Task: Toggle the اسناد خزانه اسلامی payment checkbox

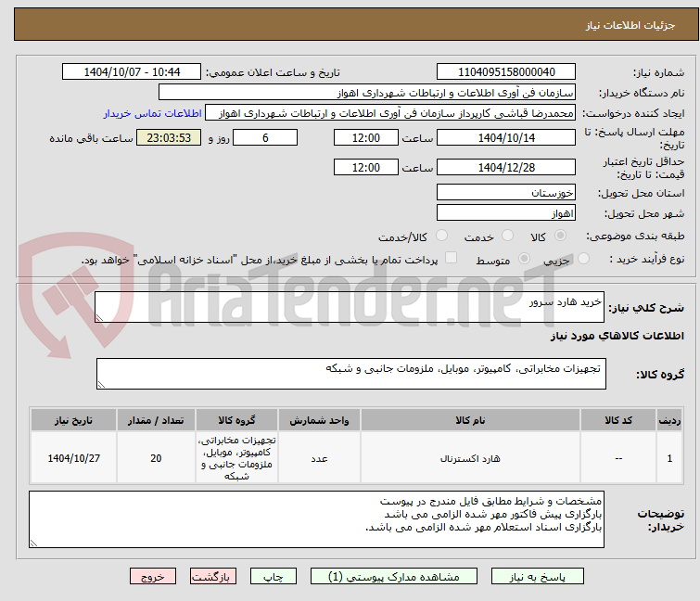Action: 452,258
